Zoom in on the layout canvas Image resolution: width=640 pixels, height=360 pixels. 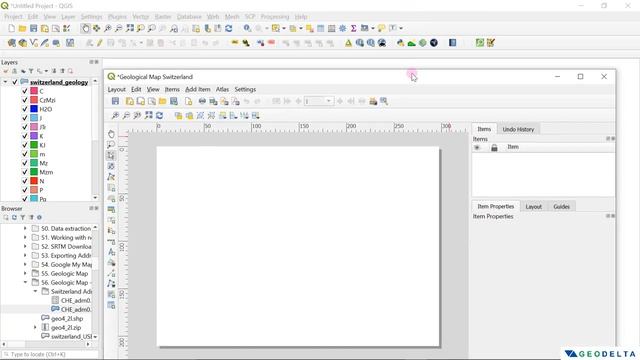[x=116, y=116]
